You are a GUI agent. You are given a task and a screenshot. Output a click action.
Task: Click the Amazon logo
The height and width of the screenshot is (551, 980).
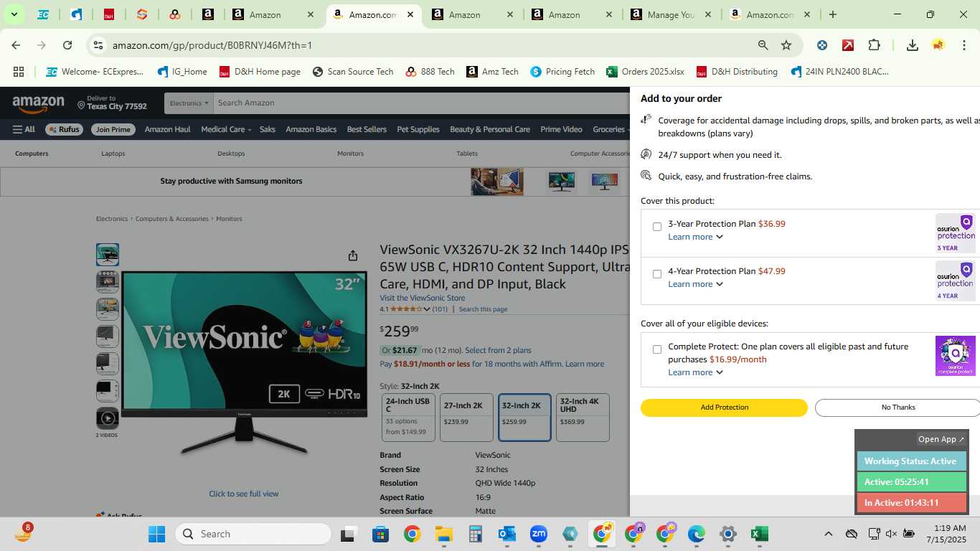tap(39, 104)
